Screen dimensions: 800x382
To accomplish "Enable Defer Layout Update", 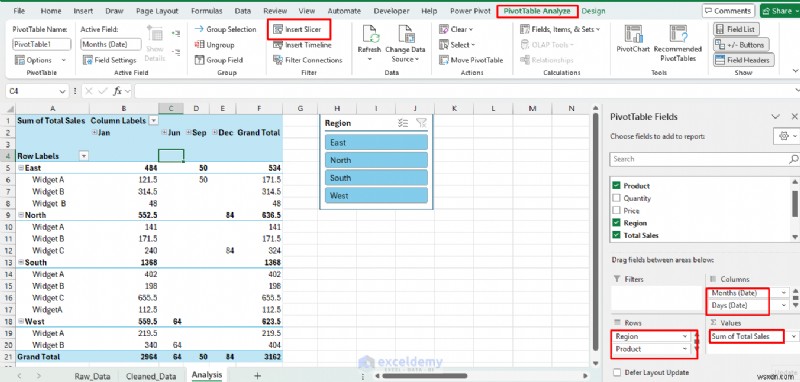I will click(x=617, y=373).
